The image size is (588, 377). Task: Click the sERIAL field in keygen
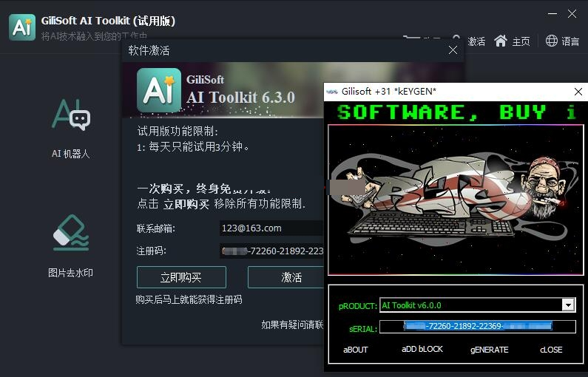[x=478, y=327]
